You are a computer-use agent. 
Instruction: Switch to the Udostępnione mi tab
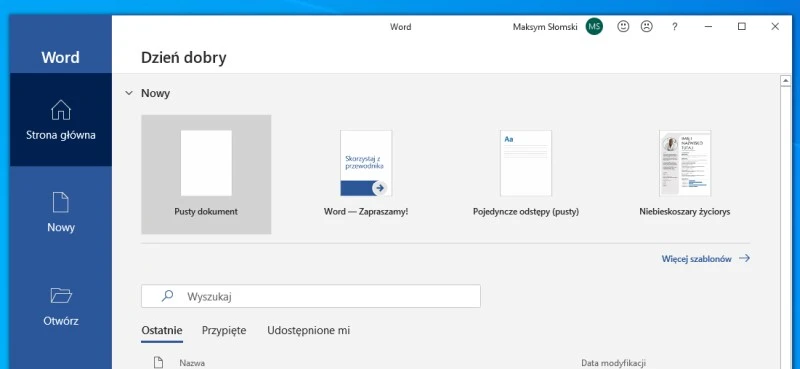(309, 331)
